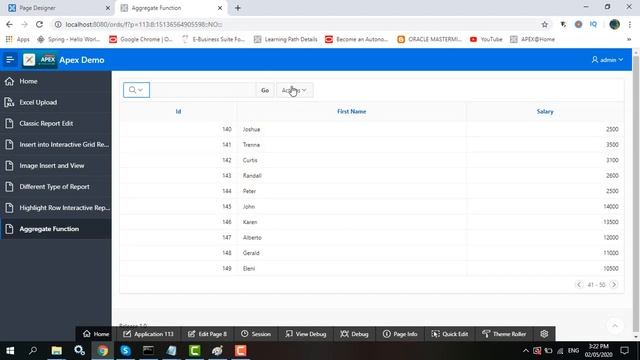Close the Page Designer browser tab
The width and height of the screenshot is (640, 360).
click(x=108, y=8)
